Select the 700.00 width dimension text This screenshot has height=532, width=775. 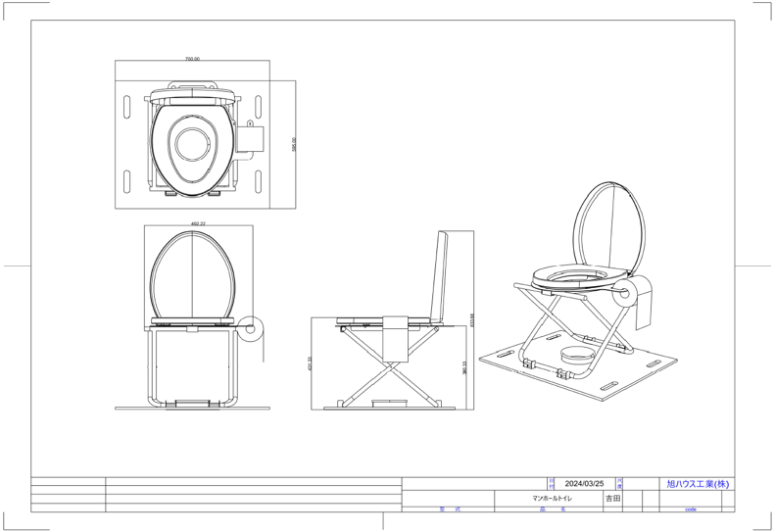pyautogui.click(x=192, y=59)
